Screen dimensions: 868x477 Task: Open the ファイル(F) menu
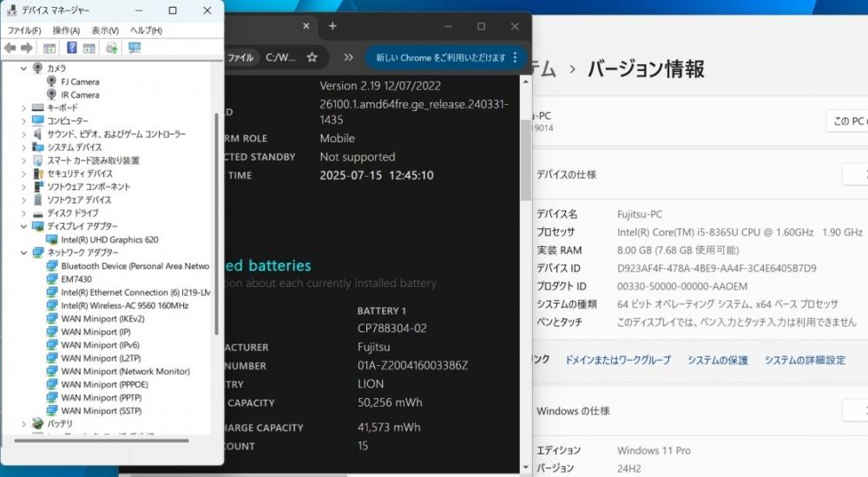point(23,30)
